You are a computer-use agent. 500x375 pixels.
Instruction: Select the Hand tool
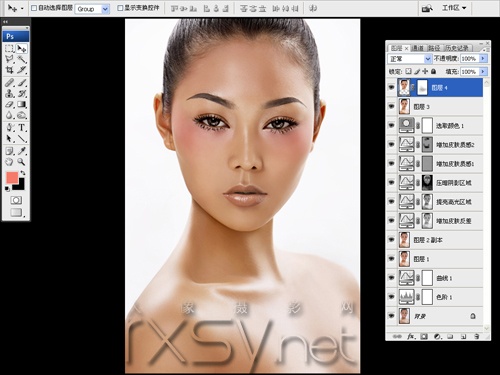[10, 162]
